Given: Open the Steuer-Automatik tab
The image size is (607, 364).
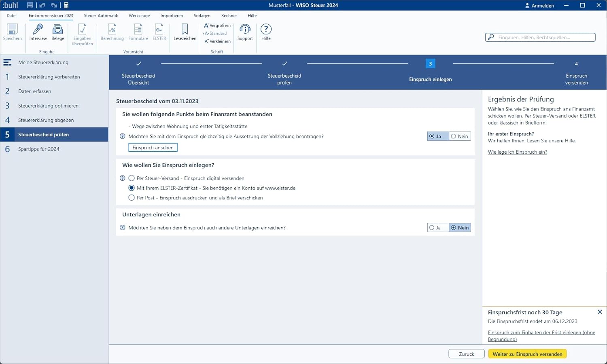Looking at the screenshot, I should (x=101, y=16).
